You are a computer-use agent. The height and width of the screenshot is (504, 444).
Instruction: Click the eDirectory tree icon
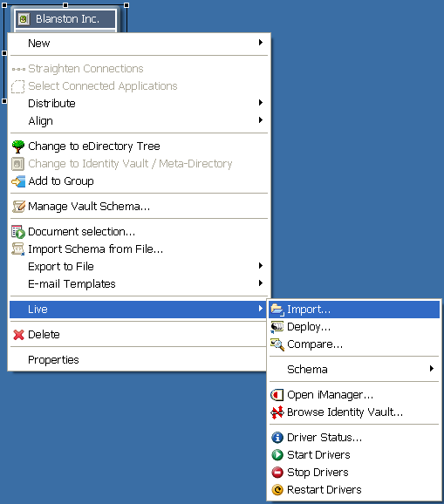[18, 146]
